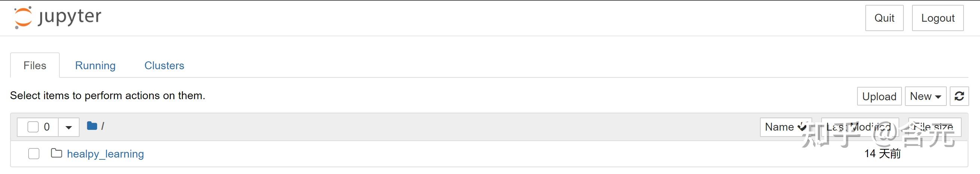This screenshot has height=174, width=980.
Task: Sort by File size column
Action: click(x=934, y=127)
